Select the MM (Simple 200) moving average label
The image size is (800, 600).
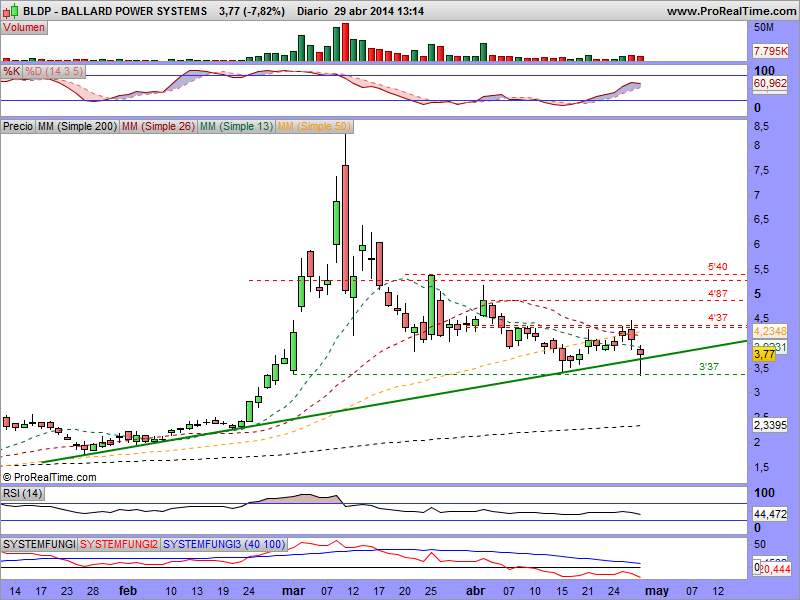pos(78,126)
